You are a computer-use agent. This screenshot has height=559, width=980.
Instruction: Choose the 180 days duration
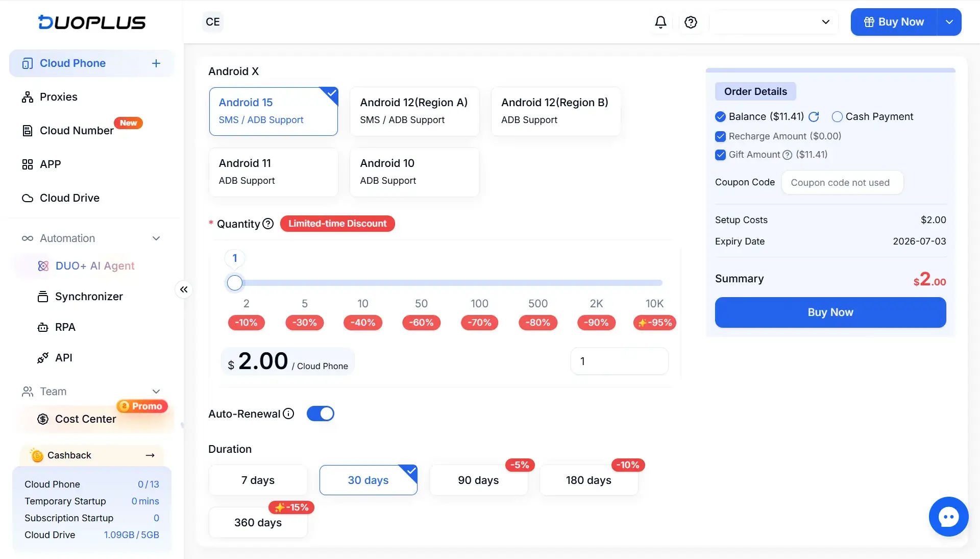[x=589, y=480]
